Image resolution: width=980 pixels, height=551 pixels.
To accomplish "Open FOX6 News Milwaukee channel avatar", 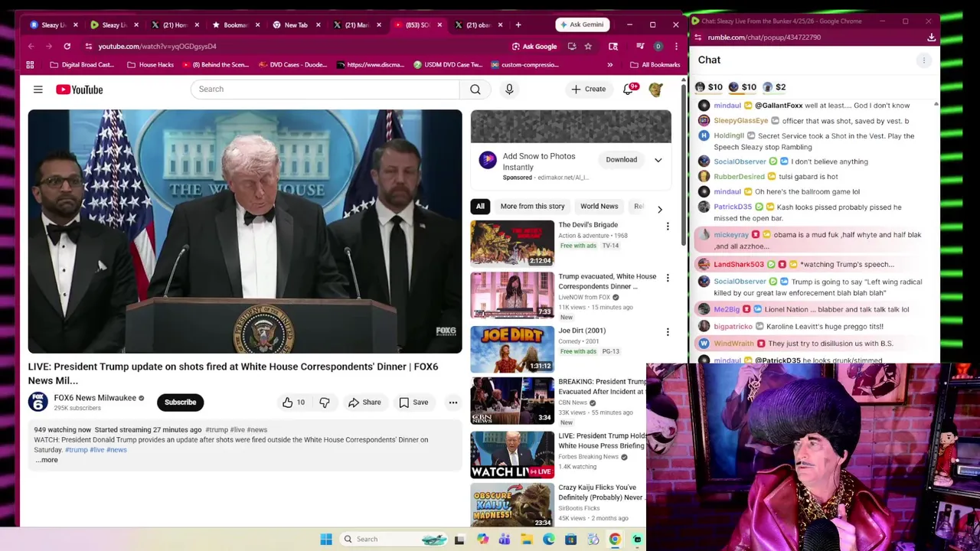I will click(38, 403).
